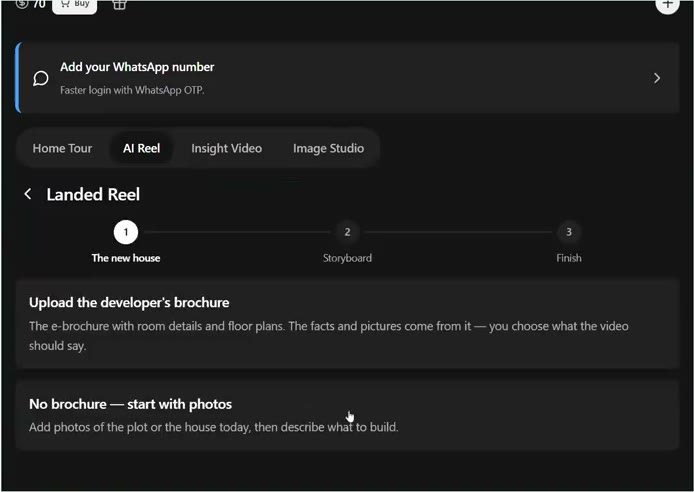
Task: Click 'Add photos of the plot' description text
Action: pyautogui.click(x=214, y=427)
